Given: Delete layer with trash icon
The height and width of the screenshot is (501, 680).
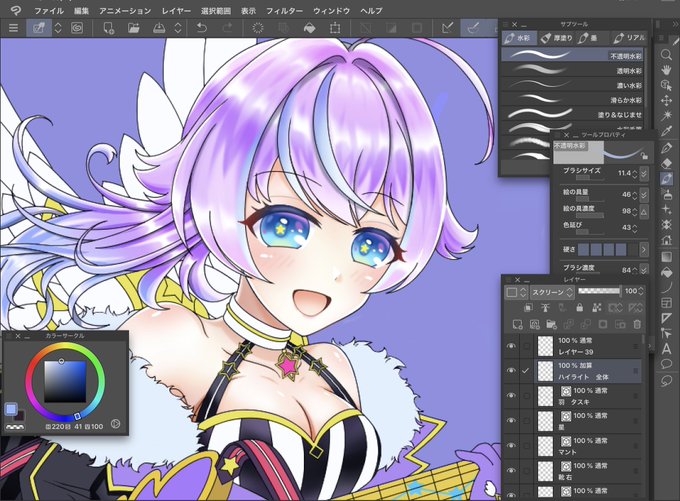Looking at the screenshot, I should click(637, 324).
